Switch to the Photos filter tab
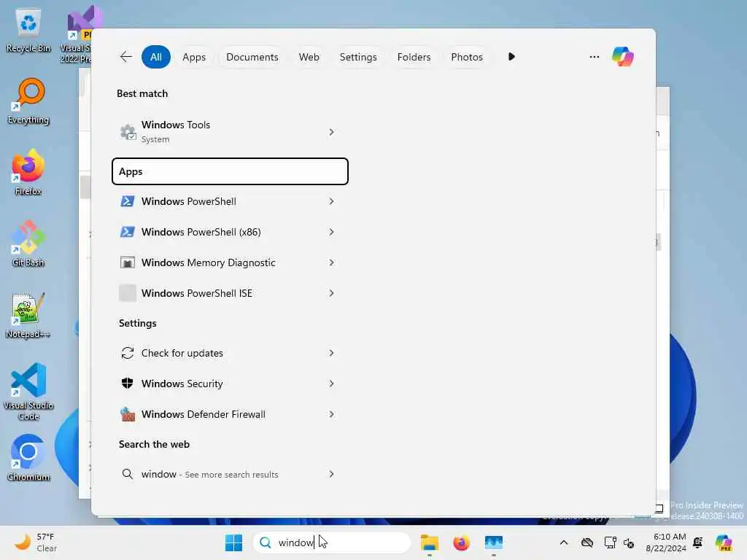This screenshot has height=560, width=747. [x=466, y=57]
